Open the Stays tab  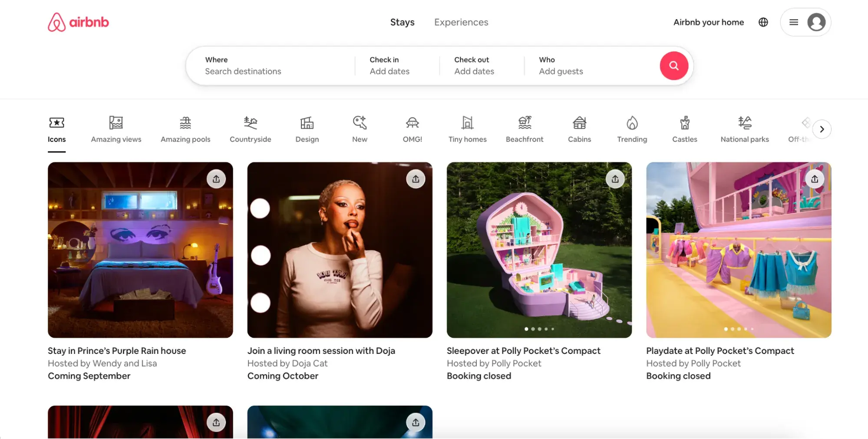coord(402,22)
